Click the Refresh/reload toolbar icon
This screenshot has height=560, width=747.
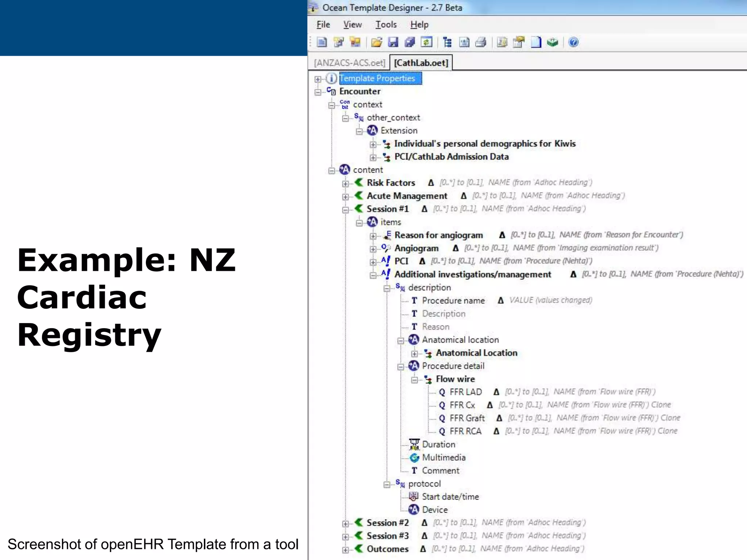pos(426,42)
